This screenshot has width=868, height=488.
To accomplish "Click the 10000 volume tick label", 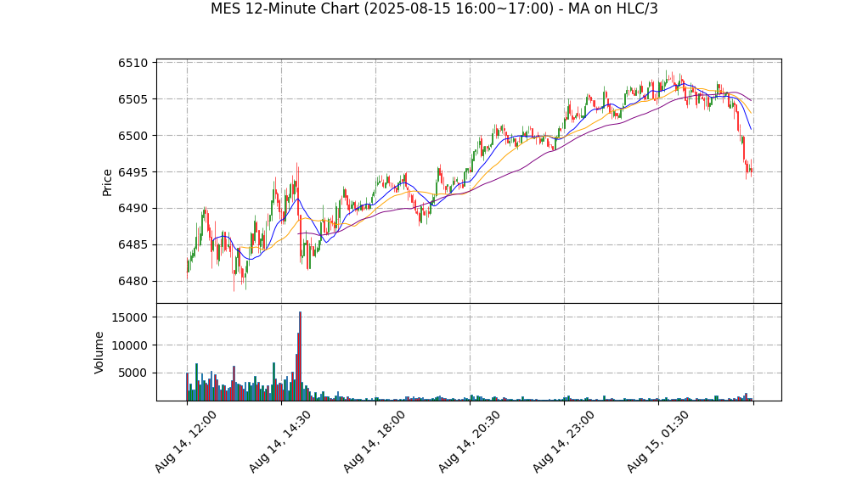I will click(x=129, y=345).
